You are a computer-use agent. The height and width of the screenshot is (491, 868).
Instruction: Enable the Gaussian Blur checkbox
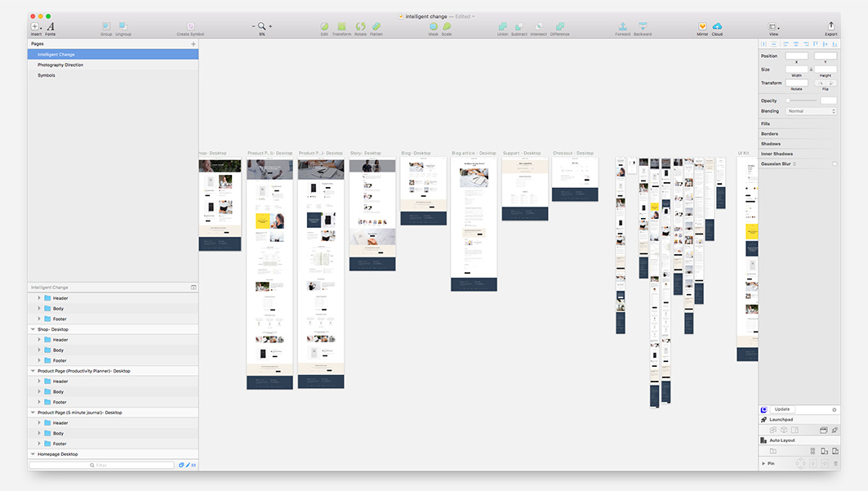(x=835, y=164)
